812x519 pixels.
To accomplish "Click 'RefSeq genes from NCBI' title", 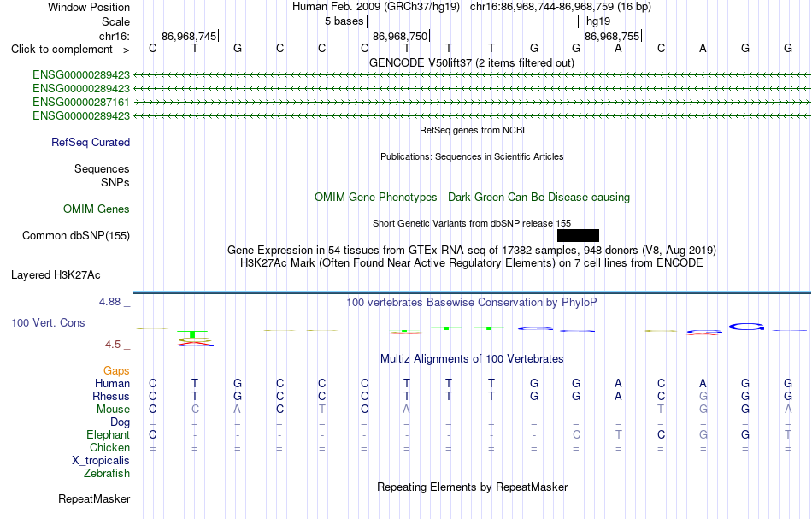I will [x=472, y=130].
